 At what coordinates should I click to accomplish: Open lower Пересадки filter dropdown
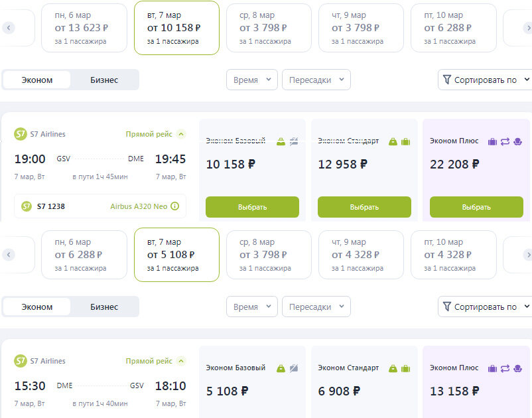click(316, 307)
